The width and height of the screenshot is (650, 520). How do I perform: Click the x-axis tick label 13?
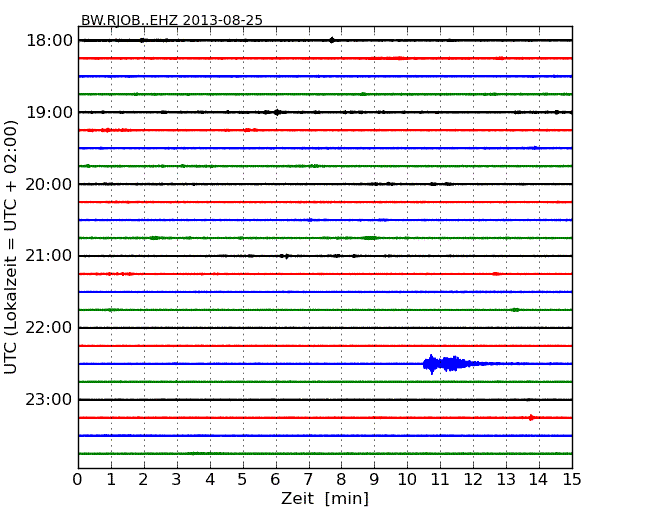coord(506,480)
